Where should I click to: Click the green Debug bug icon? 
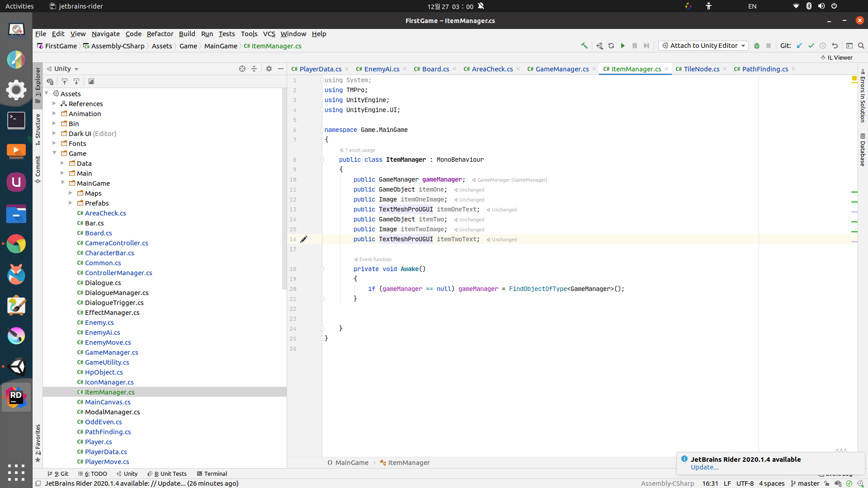tap(757, 46)
